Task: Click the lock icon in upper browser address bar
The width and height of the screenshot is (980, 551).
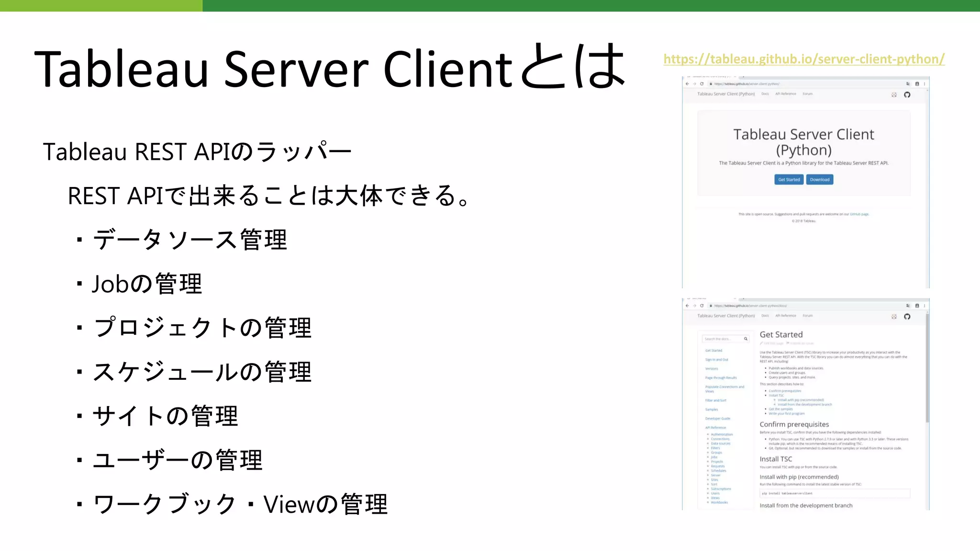Action: [x=711, y=84]
